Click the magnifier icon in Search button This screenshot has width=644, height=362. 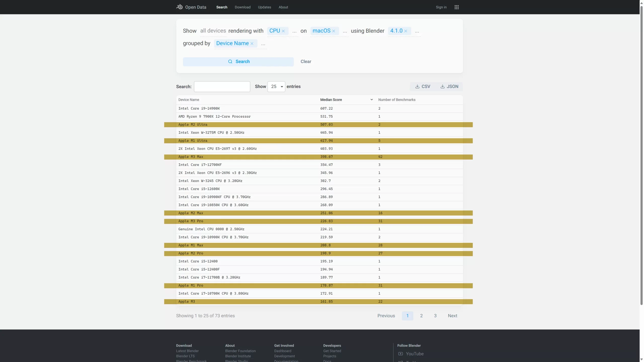[x=230, y=62]
